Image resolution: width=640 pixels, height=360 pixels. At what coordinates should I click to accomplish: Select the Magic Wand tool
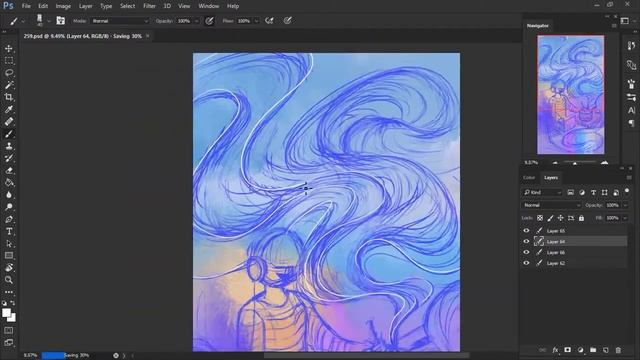coord(9,85)
